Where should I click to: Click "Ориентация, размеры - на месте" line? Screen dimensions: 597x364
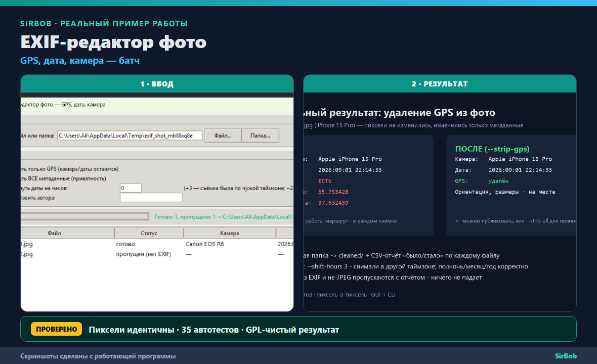click(x=505, y=192)
